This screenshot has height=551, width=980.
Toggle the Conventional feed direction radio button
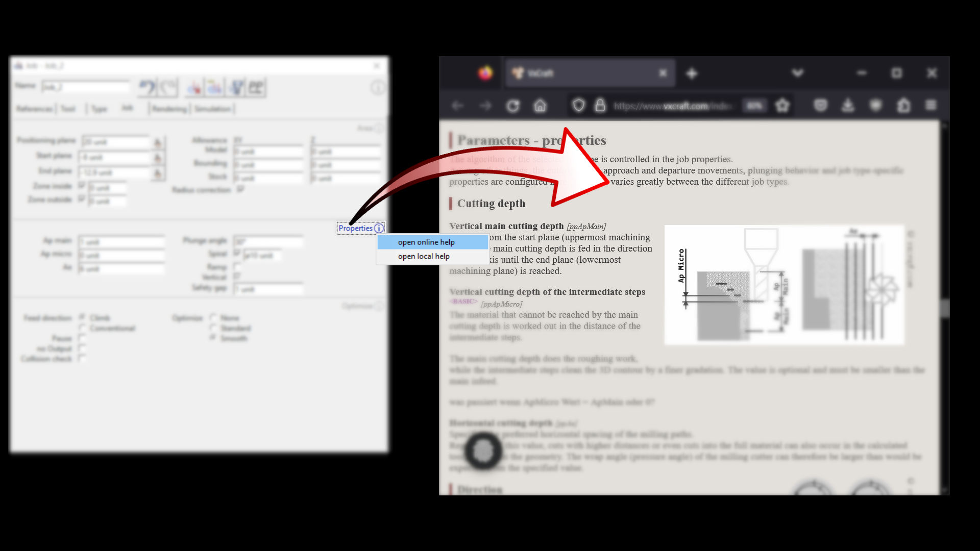pos(81,329)
